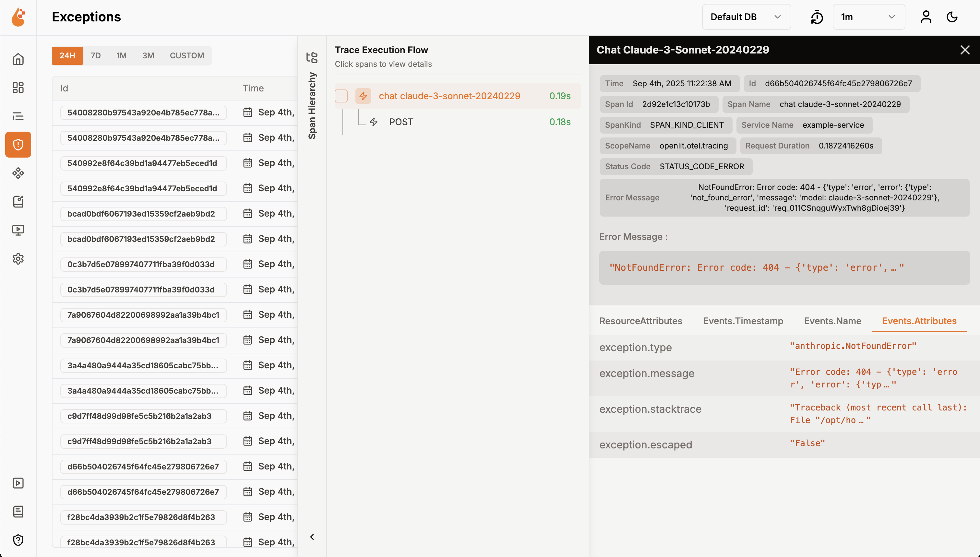Close the Chat Claude-3-Sonnet details panel
The height and width of the screenshot is (557, 980).
(965, 50)
